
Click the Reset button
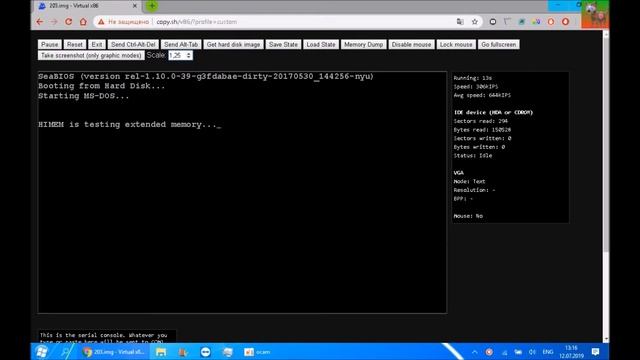pyautogui.click(x=75, y=44)
